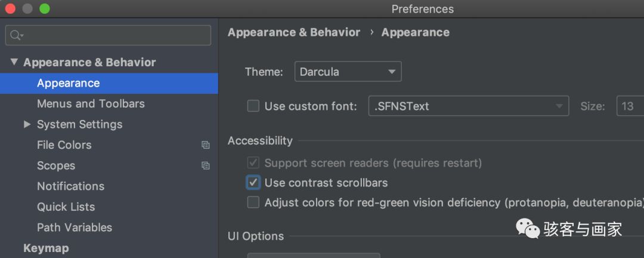
Task: Select Menus and Toolbars in the sidebar
Action: [x=91, y=104]
